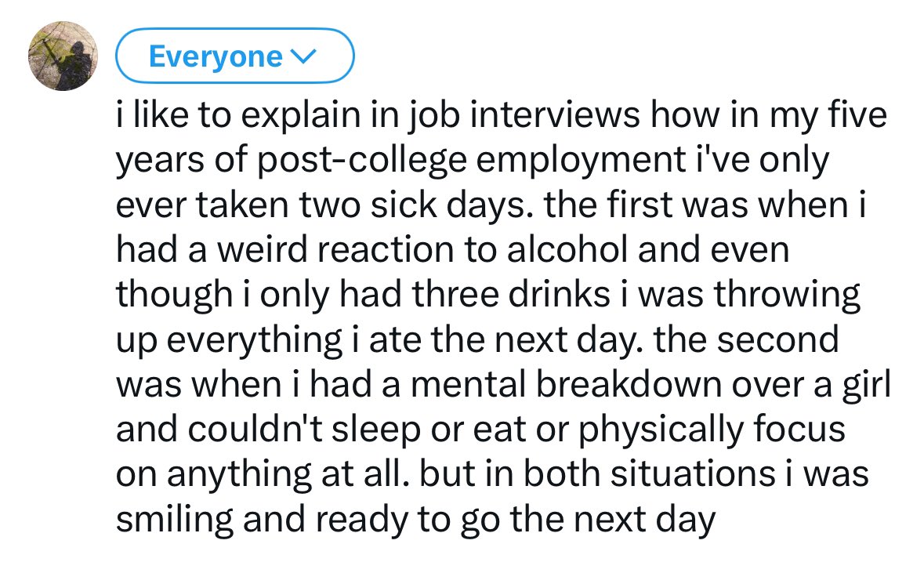Click the profile avatar picture

pos(63,56)
